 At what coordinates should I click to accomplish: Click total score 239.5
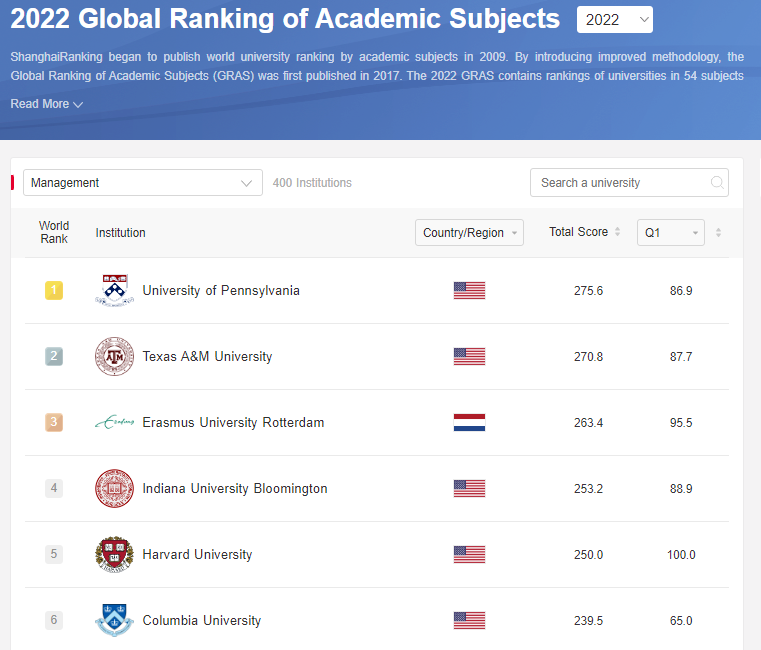coord(588,621)
